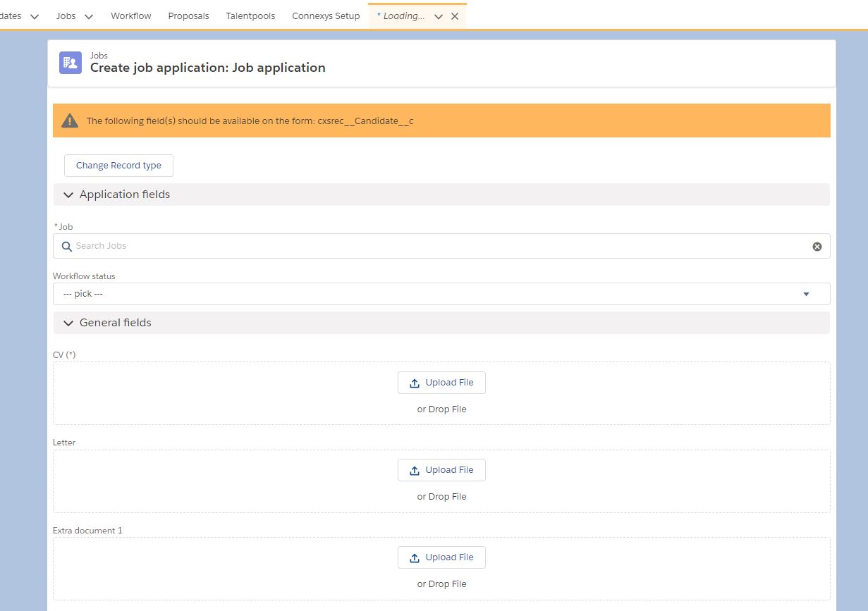Click the warning message about cxsrec__Candidate__c
868x611 pixels.
click(250, 121)
